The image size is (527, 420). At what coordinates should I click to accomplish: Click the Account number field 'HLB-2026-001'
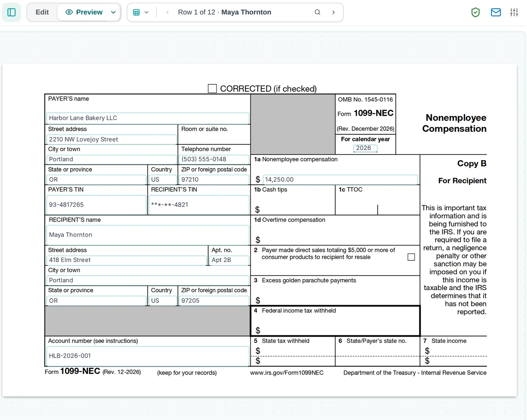click(148, 356)
